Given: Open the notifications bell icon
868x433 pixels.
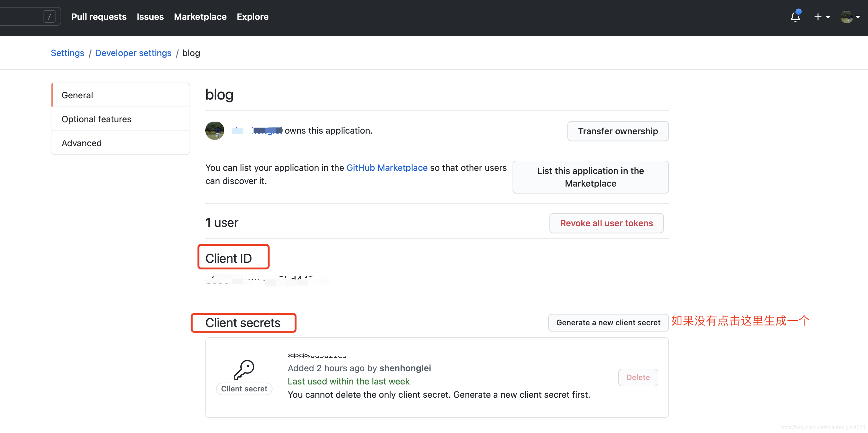Looking at the screenshot, I should pyautogui.click(x=795, y=17).
